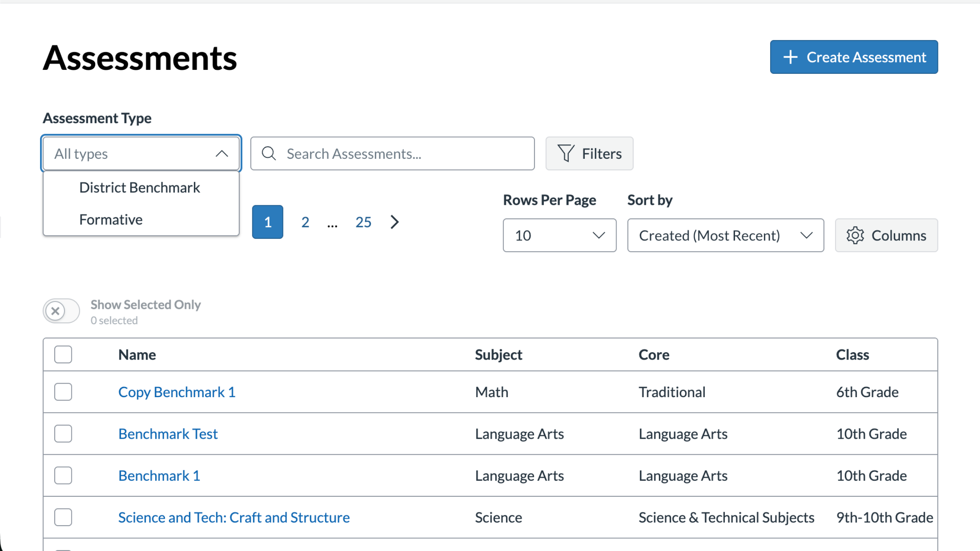Image resolution: width=980 pixels, height=551 pixels.
Task: Select current page 1 button
Action: (x=267, y=222)
